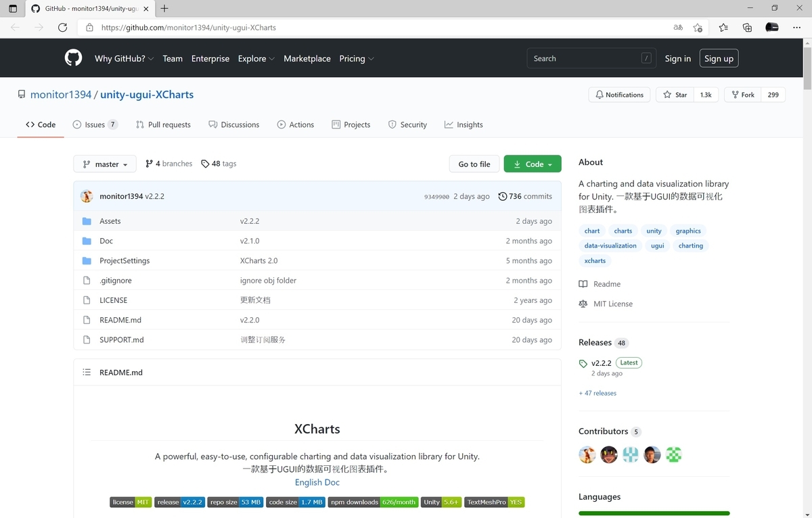Expand the Explore navigation menu
Viewport: 812px width, 518px height.
(x=256, y=59)
